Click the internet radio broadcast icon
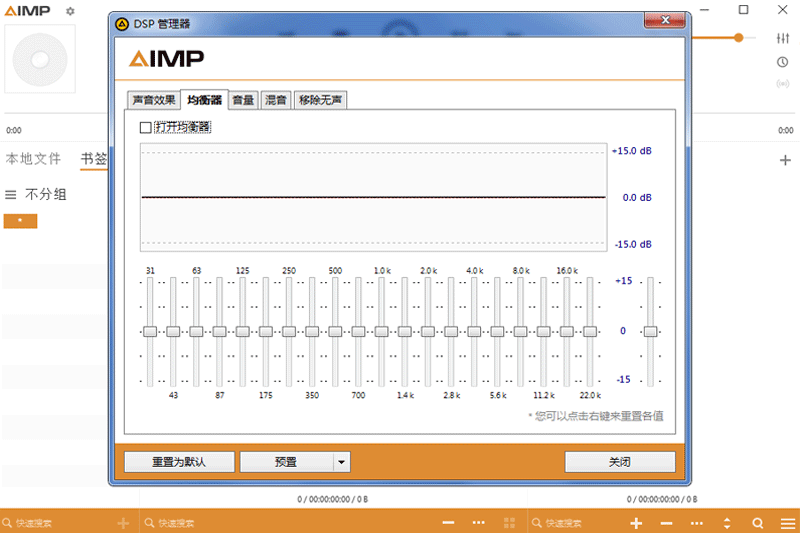The height and width of the screenshot is (533, 800). tap(782, 84)
